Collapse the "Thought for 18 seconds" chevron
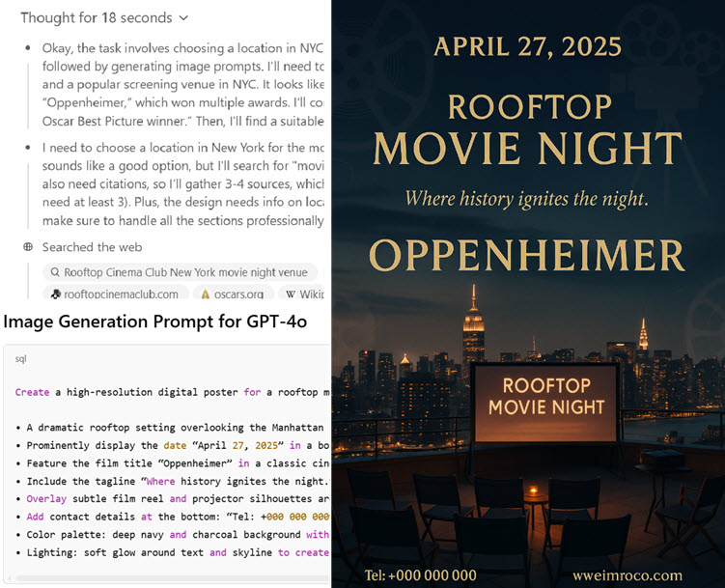The image size is (725, 588). tap(183, 18)
